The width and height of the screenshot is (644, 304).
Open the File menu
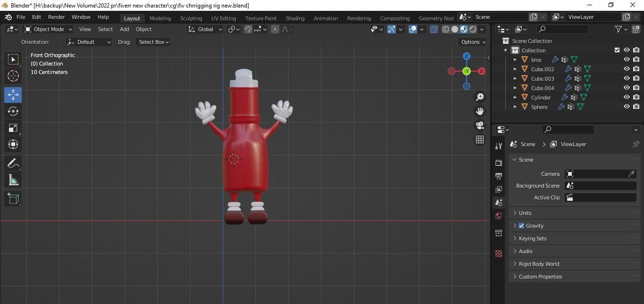click(x=21, y=17)
